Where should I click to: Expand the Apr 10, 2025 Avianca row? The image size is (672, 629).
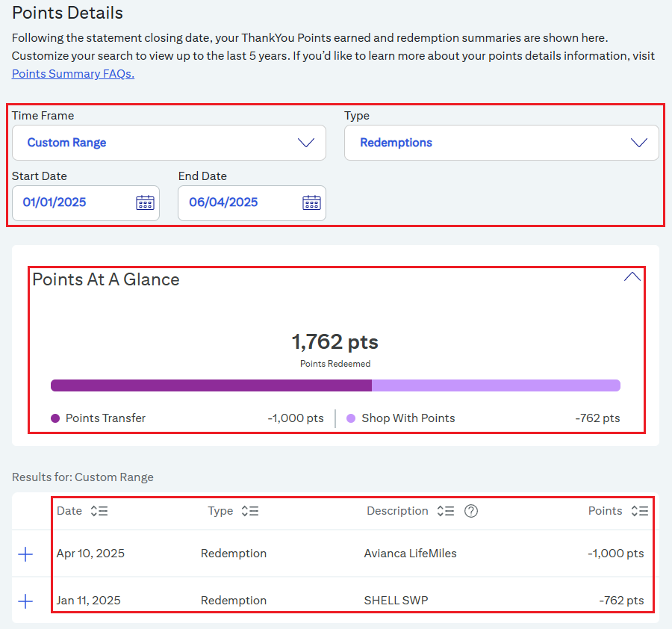click(x=25, y=554)
